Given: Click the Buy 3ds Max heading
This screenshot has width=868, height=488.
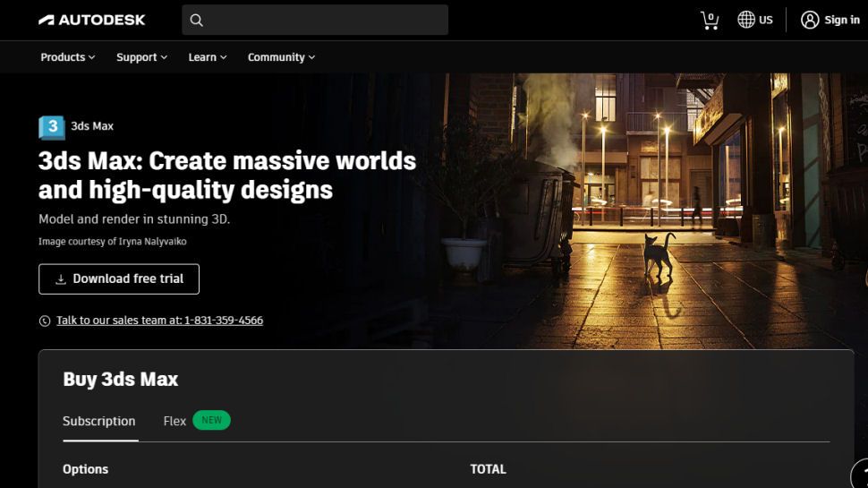Looking at the screenshot, I should tap(121, 380).
